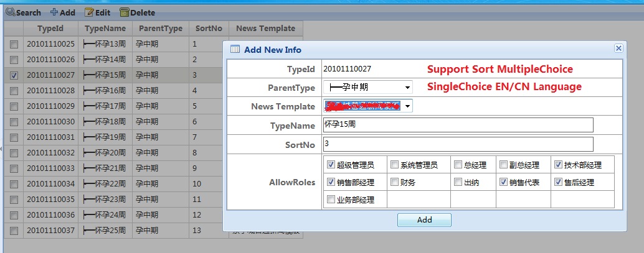This screenshot has height=253, width=644.
Task: Click the Delete trash icon
Action: 125,12
